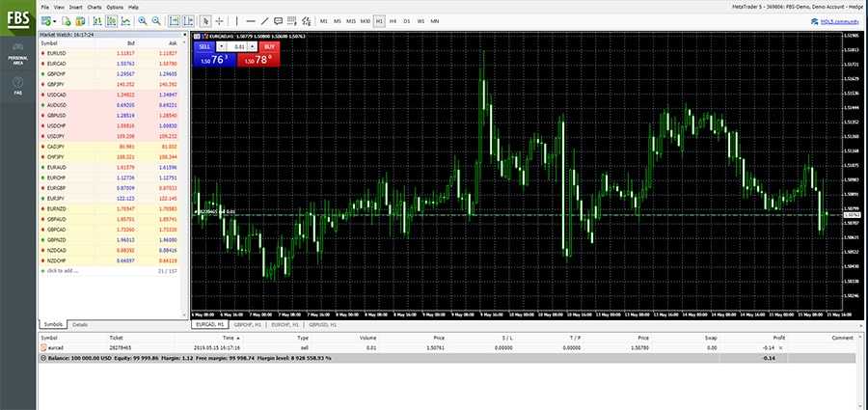Screen dimensions: 868x410
Task: Toggle the chart auto scroll button
Action: tap(174, 20)
